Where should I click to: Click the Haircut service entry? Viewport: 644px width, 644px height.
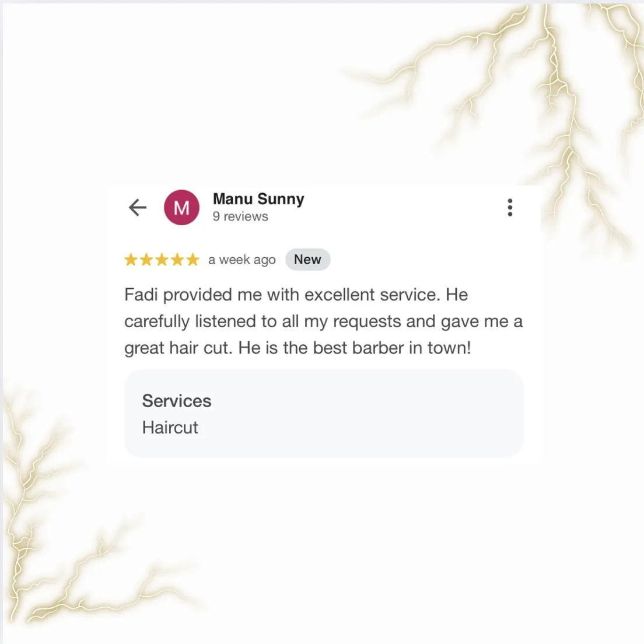pyautogui.click(x=170, y=428)
